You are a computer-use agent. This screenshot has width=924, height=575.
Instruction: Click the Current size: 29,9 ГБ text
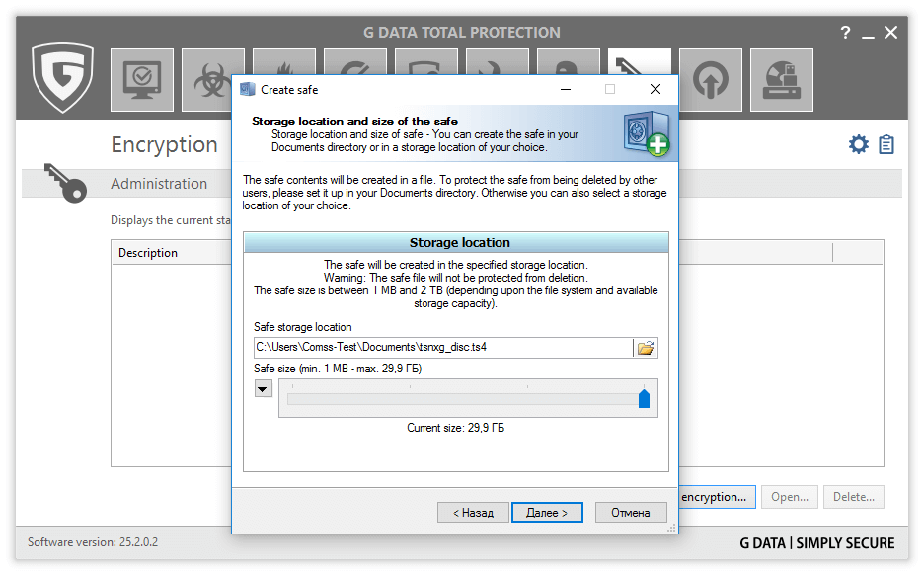455,428
